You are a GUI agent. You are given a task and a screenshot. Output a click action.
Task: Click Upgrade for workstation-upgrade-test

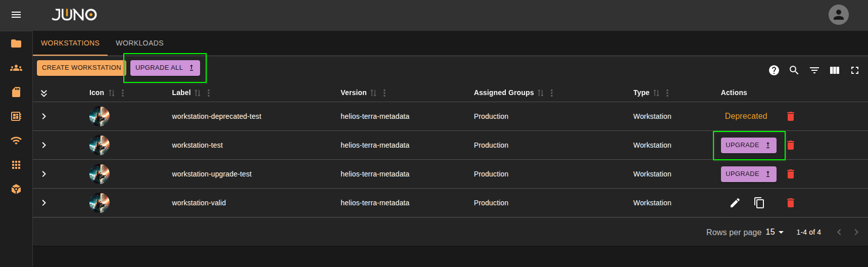point(748,174)
